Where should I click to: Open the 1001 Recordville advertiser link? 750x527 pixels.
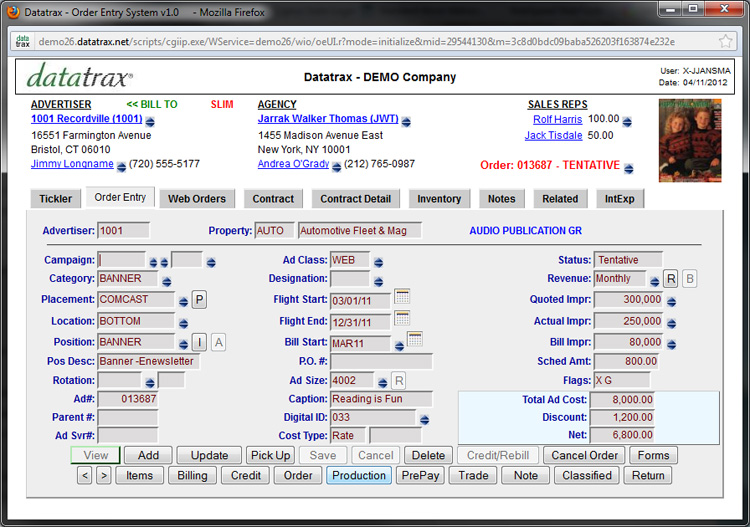point(87,119)
